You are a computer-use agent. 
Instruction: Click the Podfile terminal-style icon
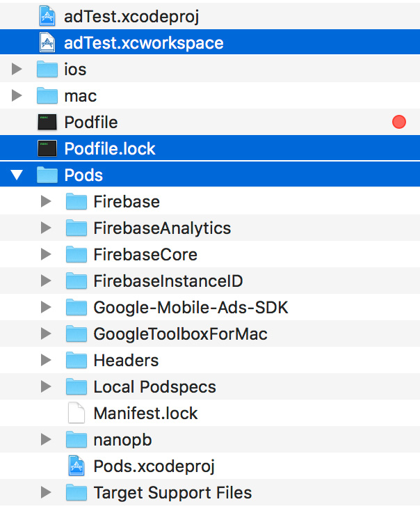coord(47,123)
